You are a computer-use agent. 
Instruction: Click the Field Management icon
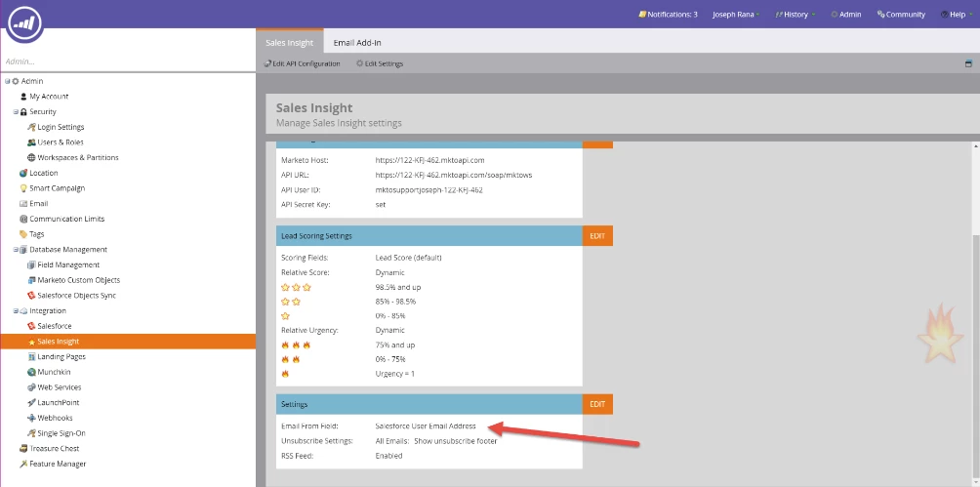click(x=31, y=265)
